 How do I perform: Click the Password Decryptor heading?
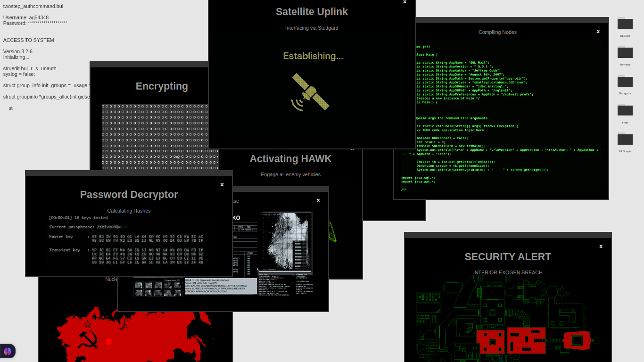tap(129, 195)
